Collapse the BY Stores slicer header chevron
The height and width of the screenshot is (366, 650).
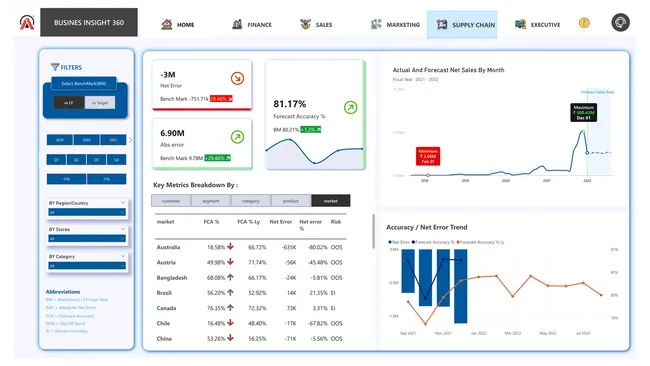pos(123,229)
